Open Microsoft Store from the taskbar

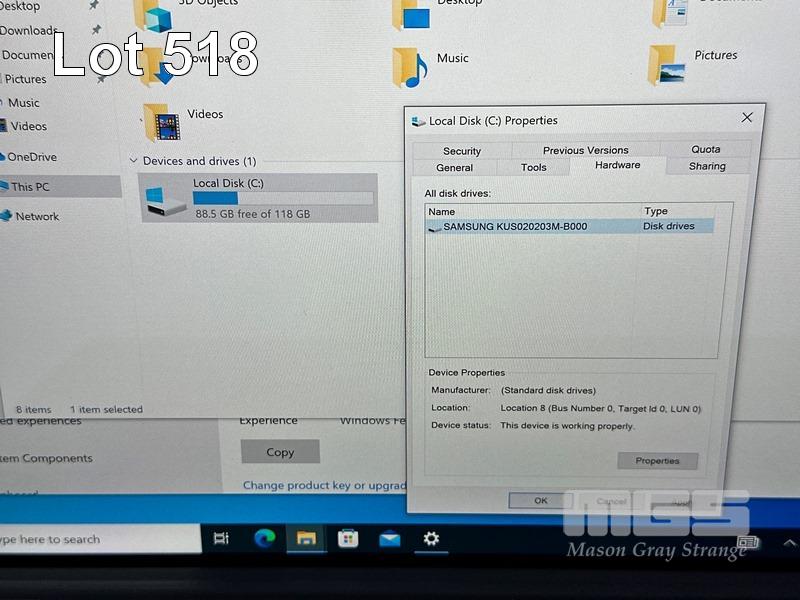[347, 539]
